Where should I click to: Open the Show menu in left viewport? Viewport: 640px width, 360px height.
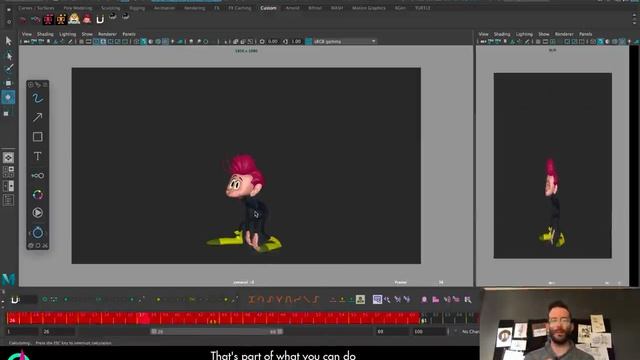coord(87,34)
